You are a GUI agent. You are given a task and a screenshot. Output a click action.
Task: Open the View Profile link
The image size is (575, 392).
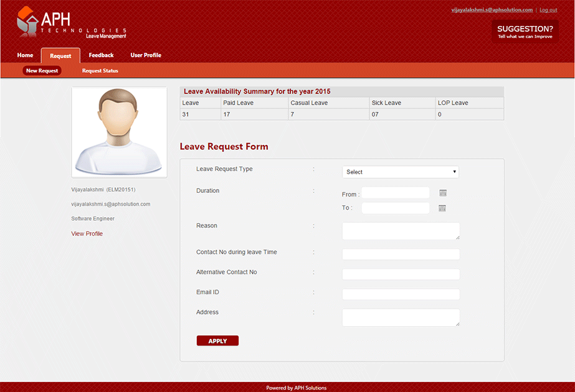(x=87, y=234)
